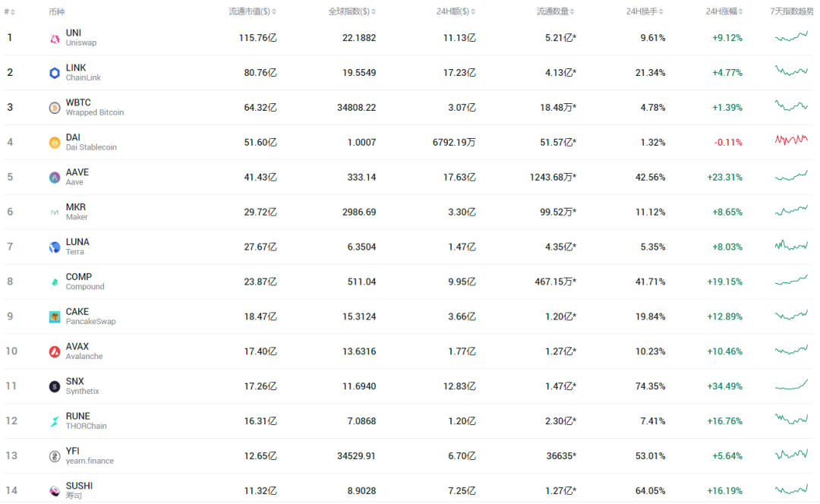820x504 pixels.
Task: Sort by rank number column header
Action: click(x=9, y=11)
